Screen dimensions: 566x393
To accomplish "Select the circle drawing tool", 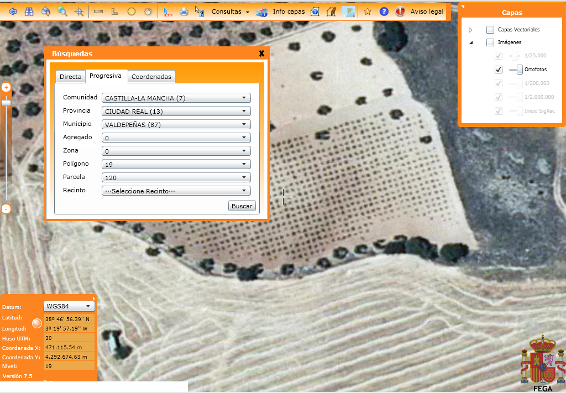I will (x=131, y=12).
